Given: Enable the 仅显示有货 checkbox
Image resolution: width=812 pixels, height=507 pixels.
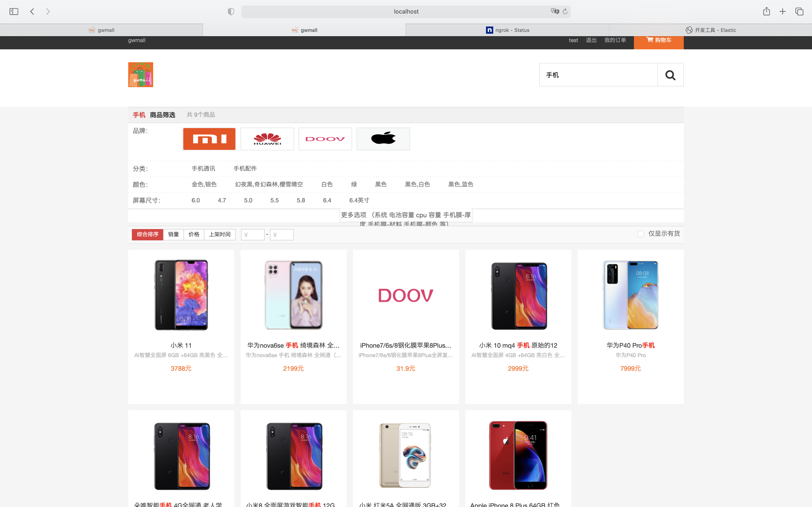Looking at the screenshot, I should 640,234.
